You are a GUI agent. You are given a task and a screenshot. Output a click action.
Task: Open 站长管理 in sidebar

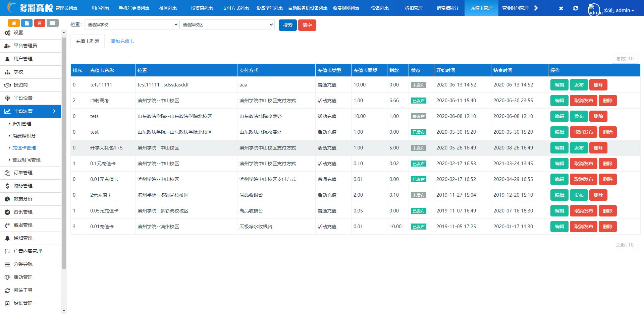31,303
